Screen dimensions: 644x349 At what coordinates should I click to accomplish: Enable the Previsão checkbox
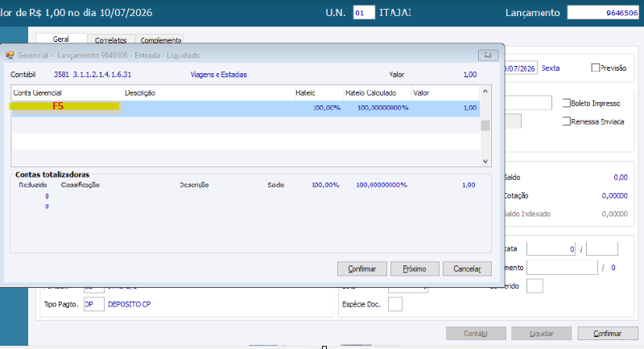point(595,68)
